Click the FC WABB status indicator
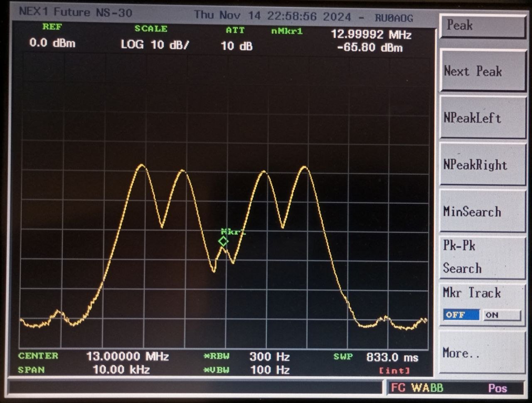 coord(417,388)
